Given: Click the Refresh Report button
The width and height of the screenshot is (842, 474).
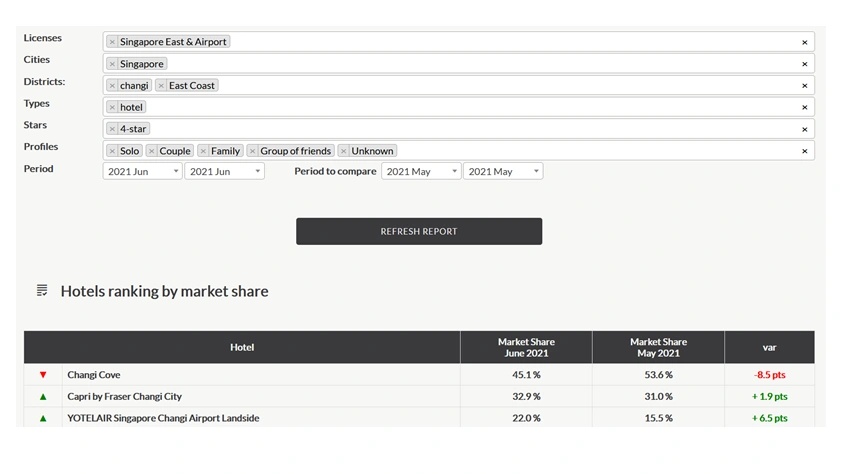Looking at the screenshot, I should pyautogui.click(x=419, y=231).
